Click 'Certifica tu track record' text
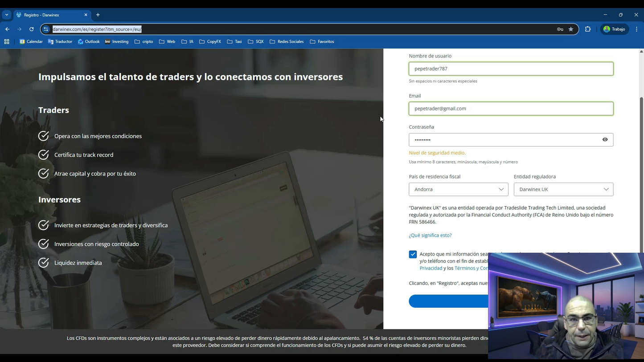This screenshot has width=644, height=362. [84, 155]
